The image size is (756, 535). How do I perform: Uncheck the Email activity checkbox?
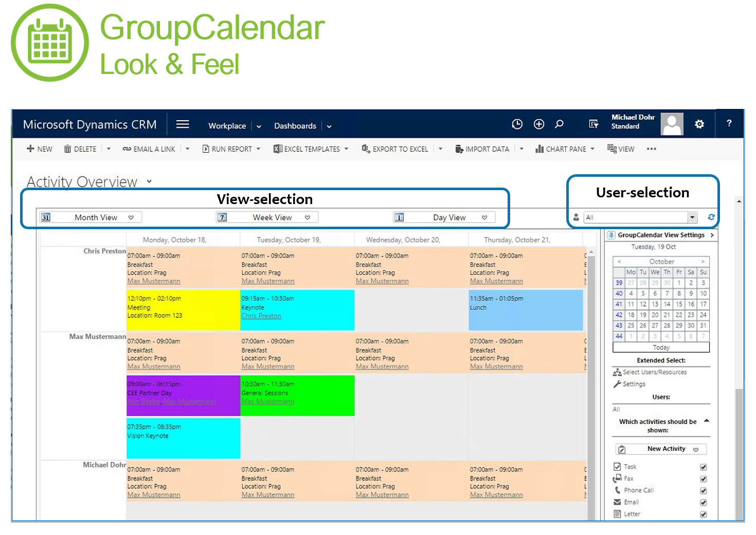(x=704, y=503)
